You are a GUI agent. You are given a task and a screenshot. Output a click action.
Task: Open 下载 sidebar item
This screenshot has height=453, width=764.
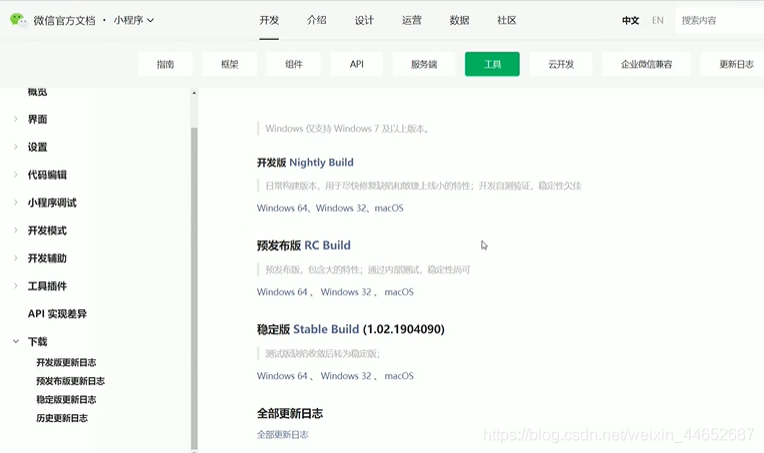pyautogui.click(x=38, y=341)
